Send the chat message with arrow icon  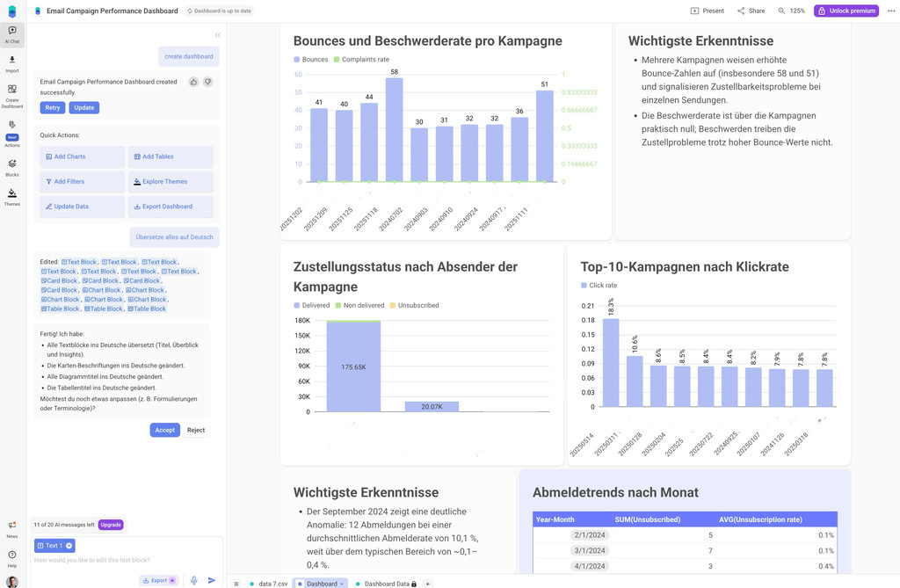[212, 580]
